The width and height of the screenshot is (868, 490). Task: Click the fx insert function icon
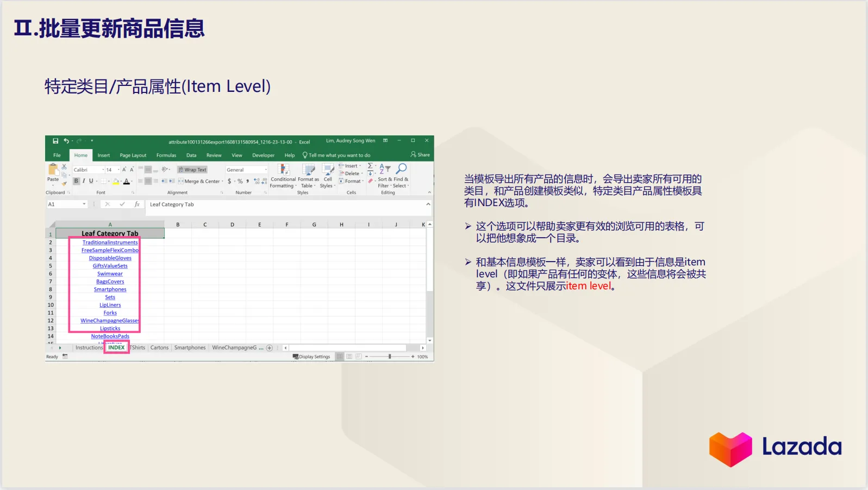[137, 204]
